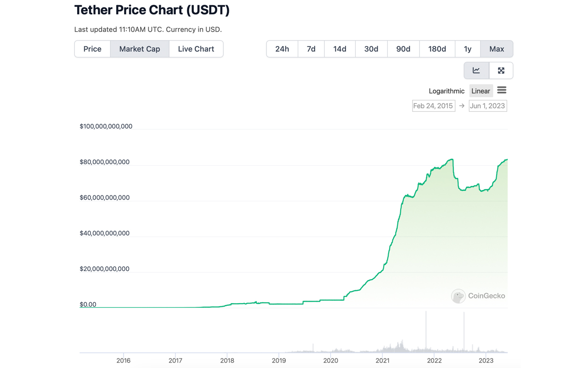Set time range to 14d
588x368 pixels.
pos(339,49)
